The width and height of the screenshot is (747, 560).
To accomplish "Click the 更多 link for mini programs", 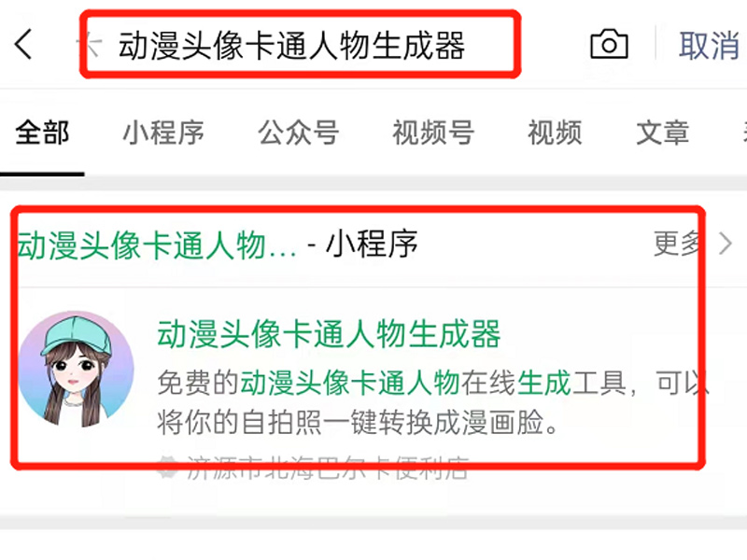I will pyautogui.click(x=678, y=244).
